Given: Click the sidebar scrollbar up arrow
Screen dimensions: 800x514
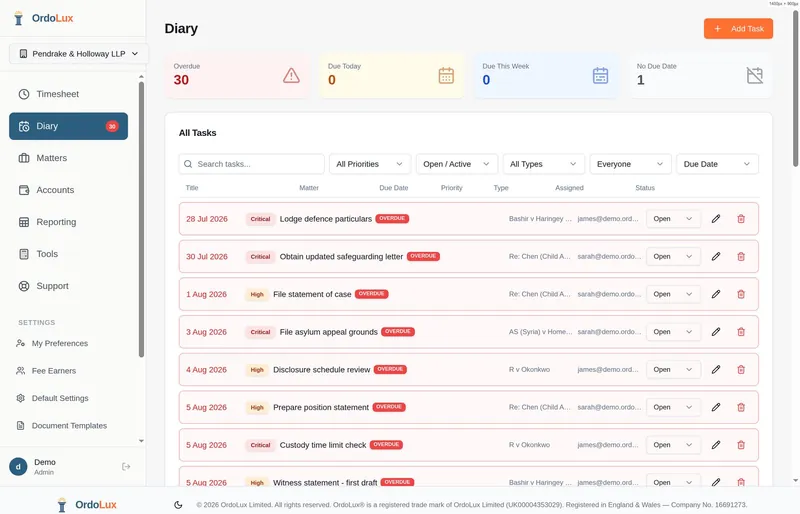Looking at the screenshot, I should click(x=141, y=77).
